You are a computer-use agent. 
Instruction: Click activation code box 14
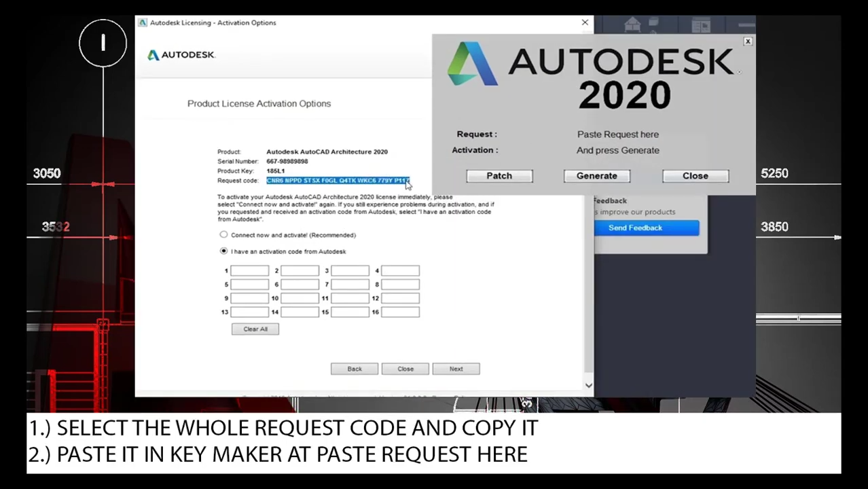click(300, 312)
